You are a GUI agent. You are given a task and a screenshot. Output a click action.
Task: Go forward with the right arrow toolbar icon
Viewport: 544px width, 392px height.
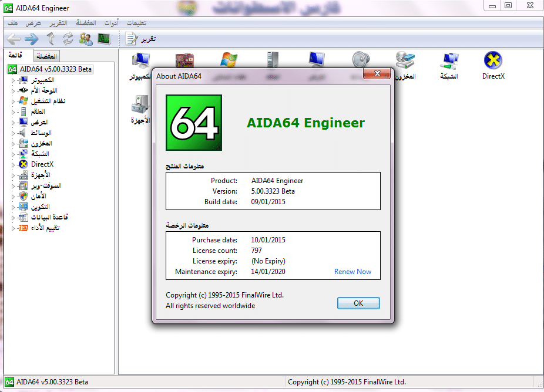pos(32,39)
